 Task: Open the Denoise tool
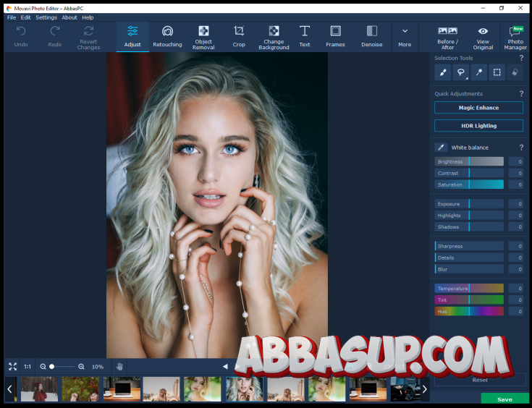tap(371, 37)
